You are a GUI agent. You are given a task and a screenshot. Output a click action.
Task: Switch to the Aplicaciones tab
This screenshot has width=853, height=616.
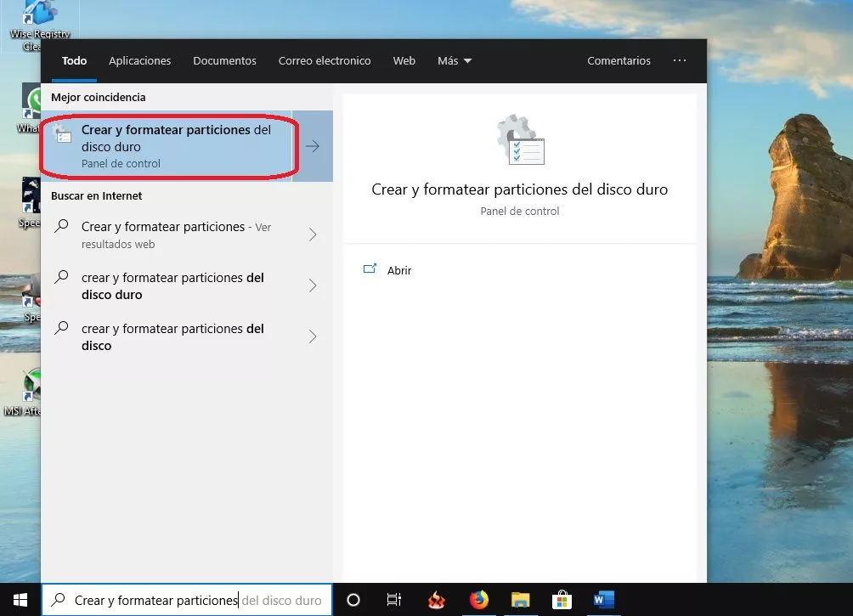point(140,61)
